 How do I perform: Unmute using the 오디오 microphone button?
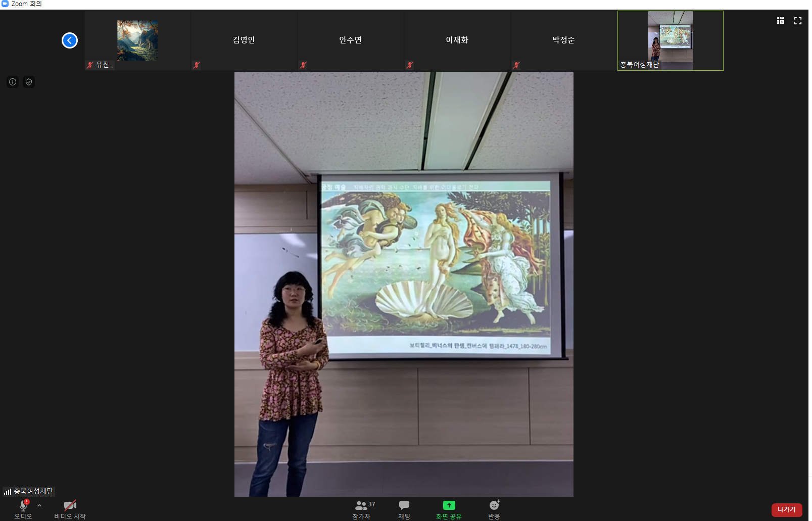coord(23,509)
